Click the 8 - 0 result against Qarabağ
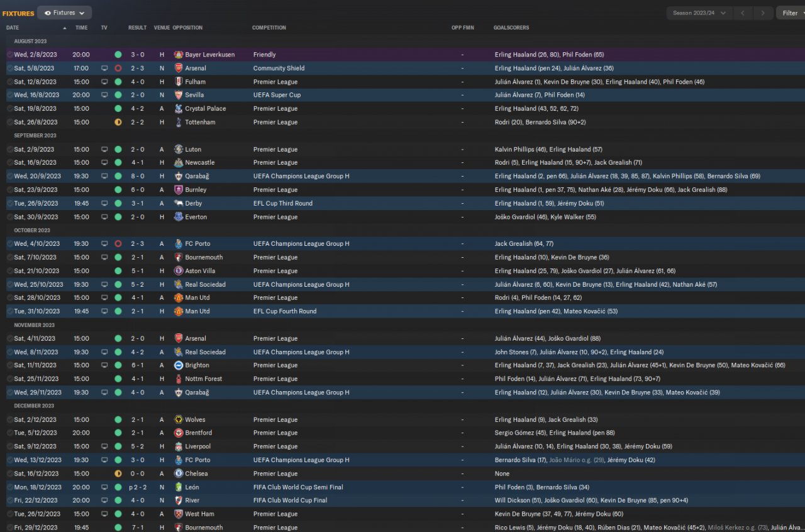805x532 pixels. 137,176
